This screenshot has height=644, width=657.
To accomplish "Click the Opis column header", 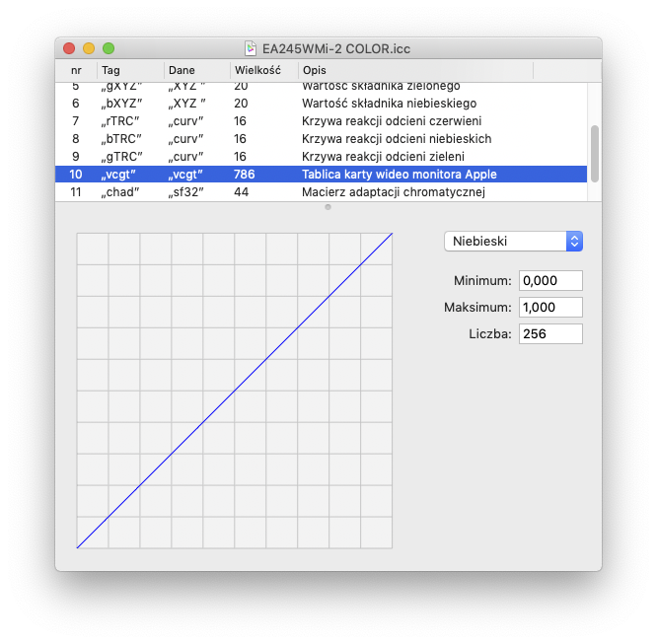I will tap(414, 70).
